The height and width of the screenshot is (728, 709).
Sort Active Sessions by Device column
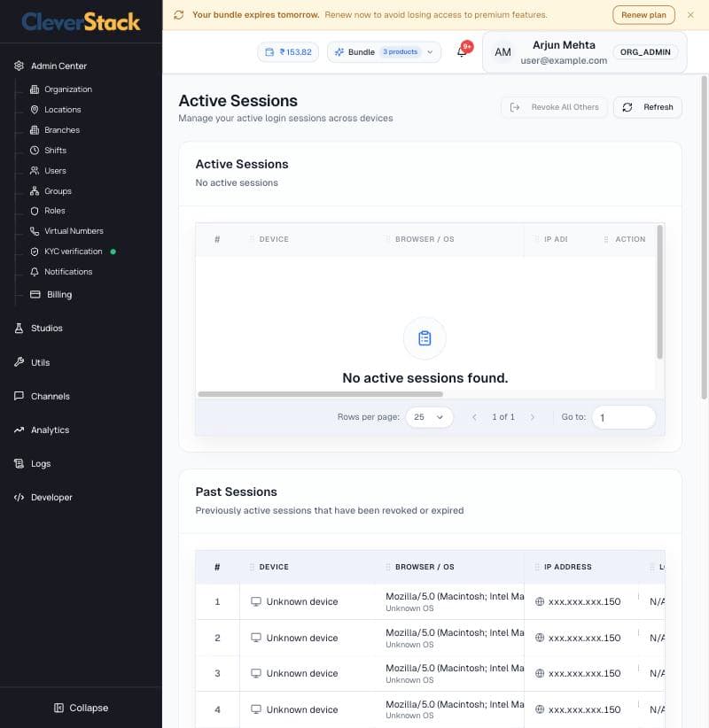pyautogui.click(x=274, y=239)
